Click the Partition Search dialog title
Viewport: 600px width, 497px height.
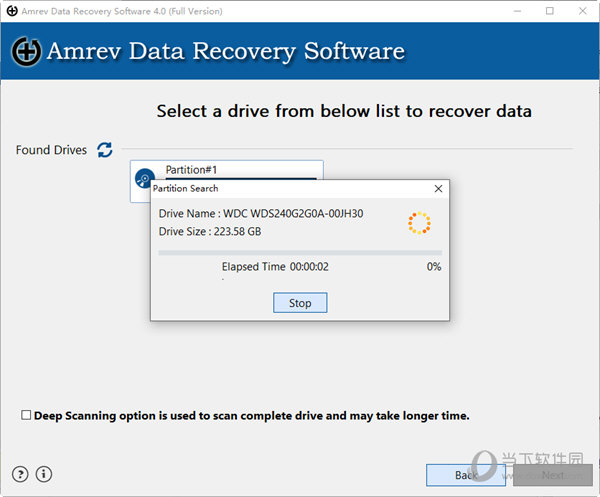[186, 188]
